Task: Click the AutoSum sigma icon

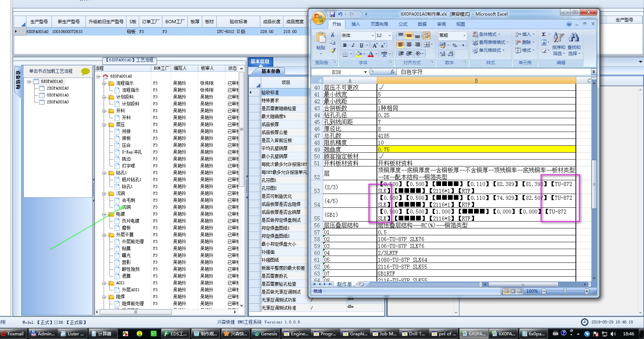Action: [x=544, y=34]
